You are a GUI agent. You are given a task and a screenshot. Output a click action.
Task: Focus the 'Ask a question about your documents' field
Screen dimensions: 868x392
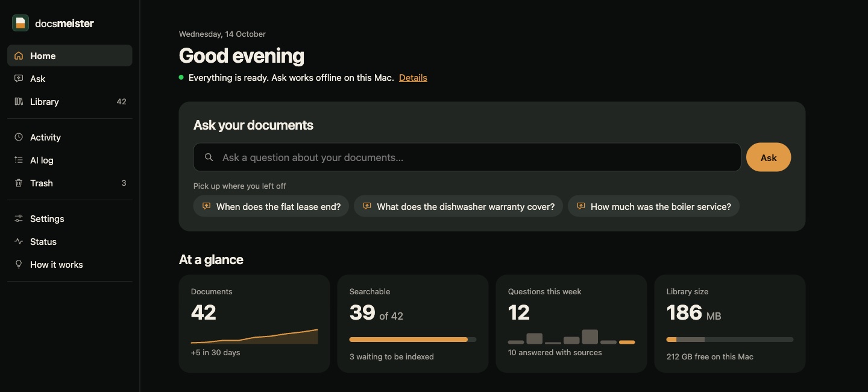coord(467,157)
